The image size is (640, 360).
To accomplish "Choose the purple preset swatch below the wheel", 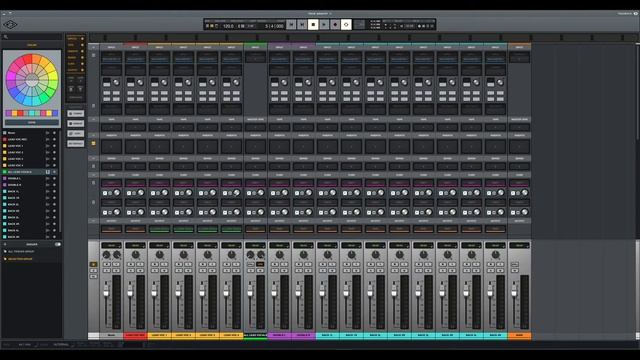I will (9, 113).
